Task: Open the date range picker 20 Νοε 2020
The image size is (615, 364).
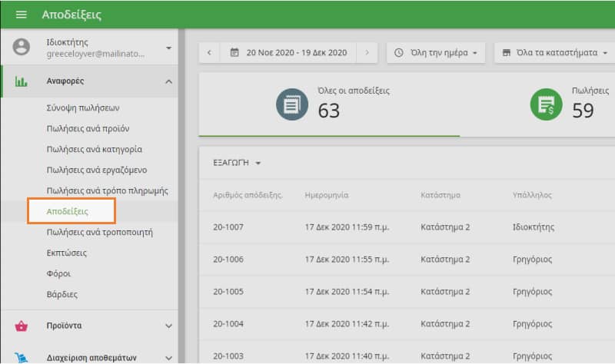Action: pyautogui.click(x=289, y=53)
